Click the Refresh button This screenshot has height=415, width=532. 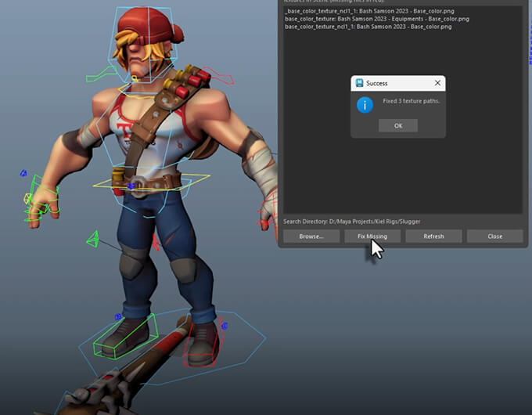point(433,236)
